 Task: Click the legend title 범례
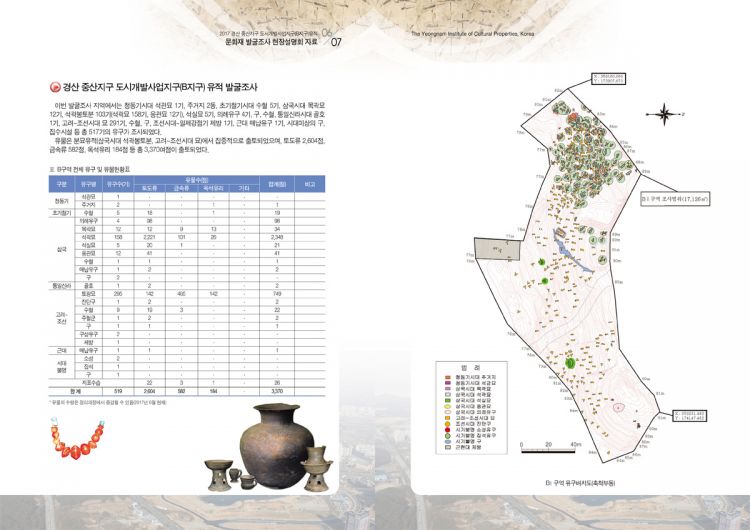[471, 368]
